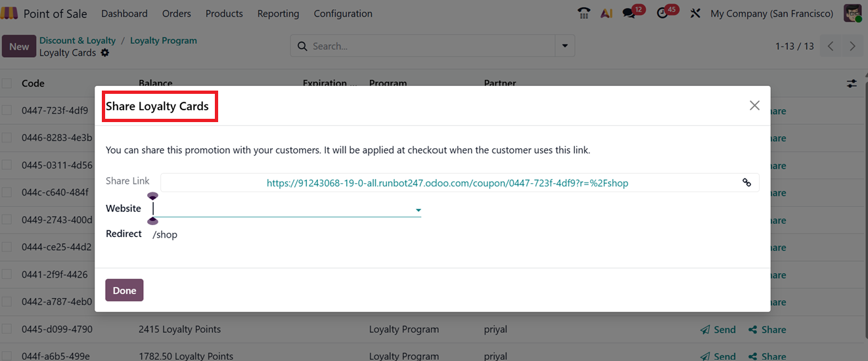868x361 pixels.
Task: Open the search options dropdown toggle
Action: [x=564, y=46]
